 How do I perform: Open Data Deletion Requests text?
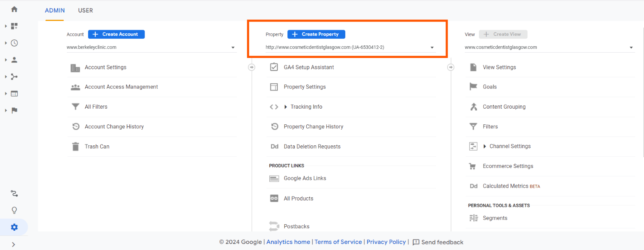click(312, 147)
